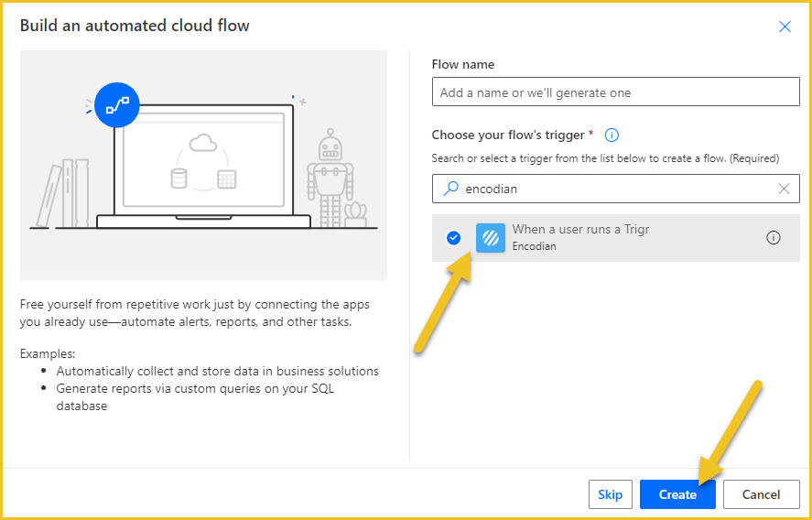Viewport: 812px width, 520px height.
Task: Click the Skip button
Action: click(610, 494)
